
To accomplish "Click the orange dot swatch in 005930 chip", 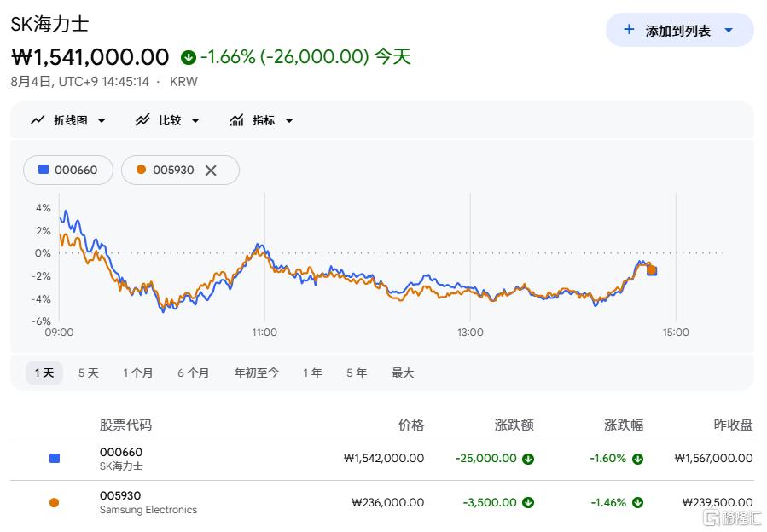I will click(142, 170).
